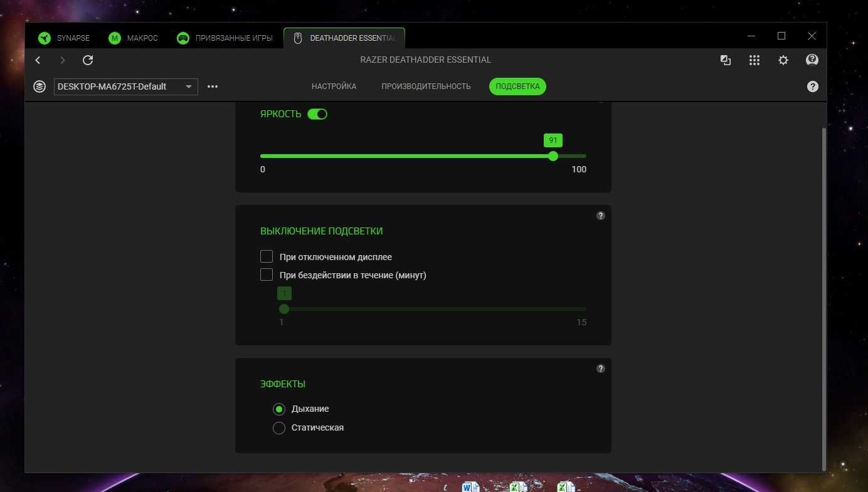The width and height of the screenshot is (868, 492).
Task: Click the help icon in Эффекты panel
Action: tap(600, 369)
